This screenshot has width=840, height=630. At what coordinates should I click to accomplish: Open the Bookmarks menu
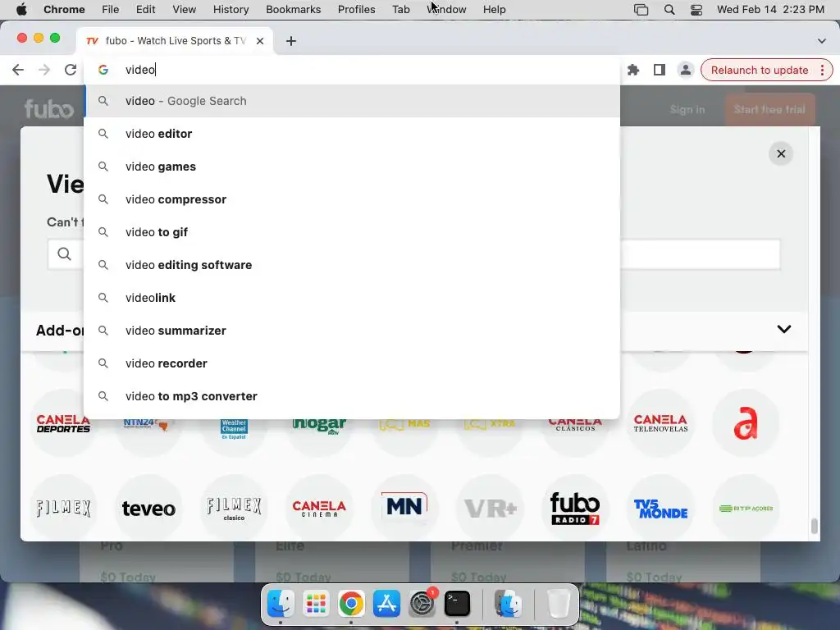[x=293, y=10]
